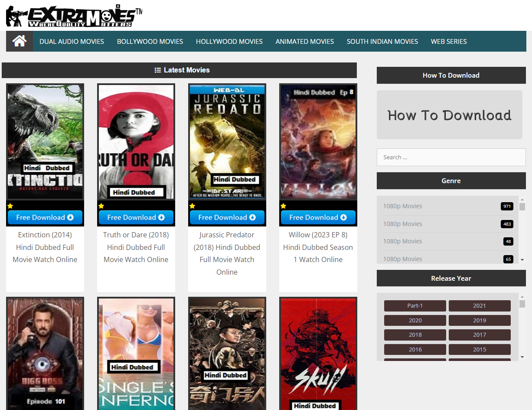Click the star icon under Willow poster
Viewport: 532px width, 410px height.
[x=284, y=206]
